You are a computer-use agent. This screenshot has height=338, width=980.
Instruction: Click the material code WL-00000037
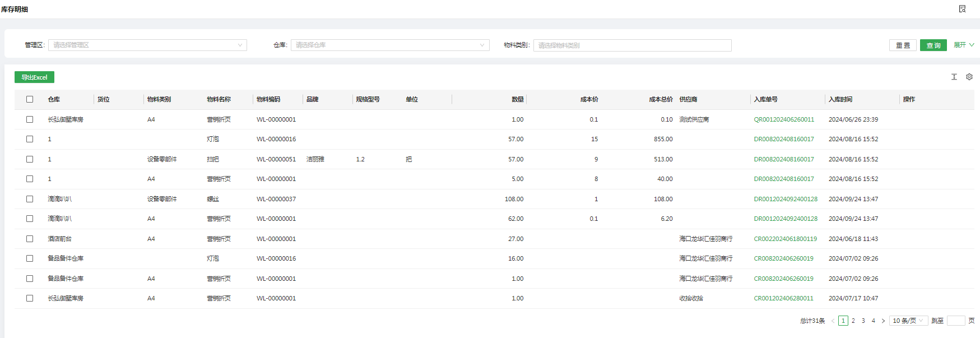(276, 199)
